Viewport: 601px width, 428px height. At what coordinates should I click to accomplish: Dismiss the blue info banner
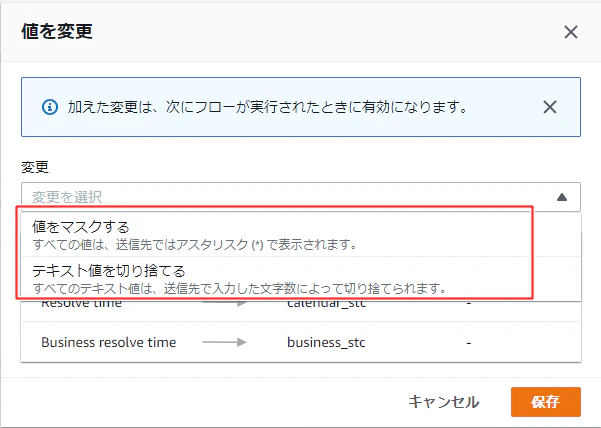[550, 107]
